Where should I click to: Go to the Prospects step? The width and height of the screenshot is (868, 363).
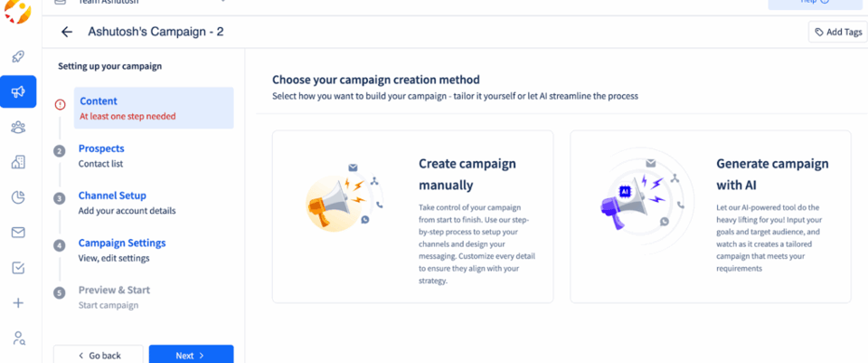click(101, 148)
